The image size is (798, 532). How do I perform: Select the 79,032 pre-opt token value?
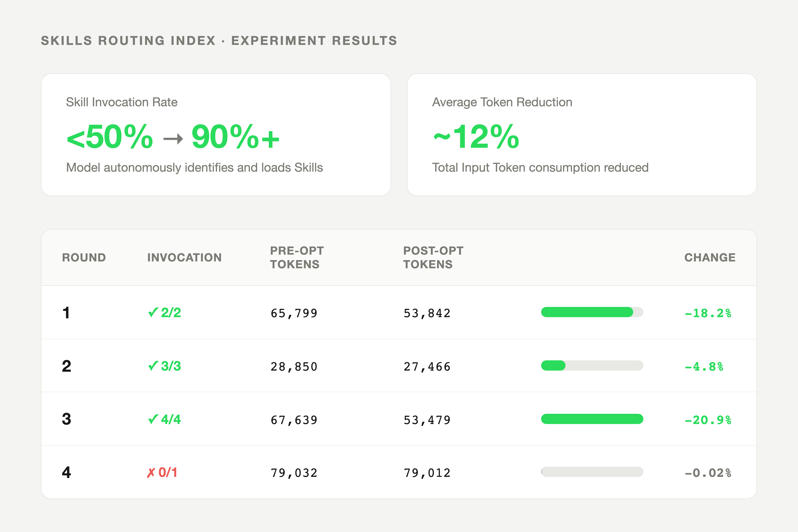[294, 472]
